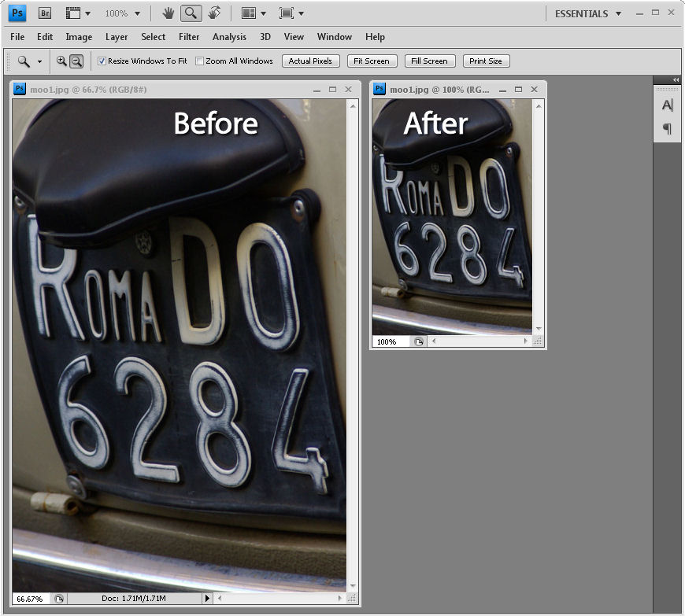Screen dimensions: 685x616
Task: Click resize grip of Before window
Action: pos(352,599)
